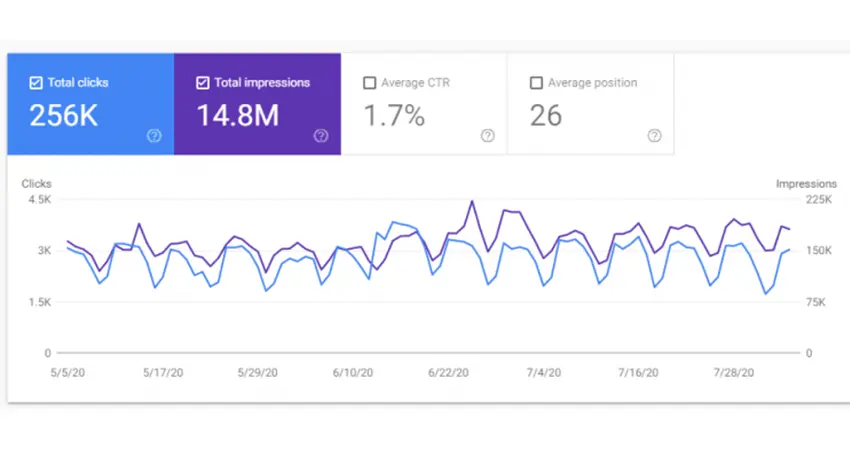Click the Average CTR label text
850x450 pixels.
(415, 83)
